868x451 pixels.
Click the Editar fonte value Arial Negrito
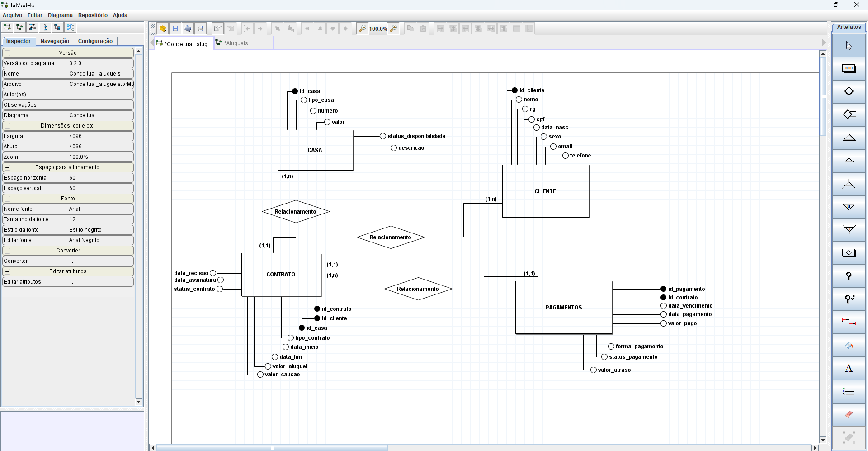click(x=101, y=240)
